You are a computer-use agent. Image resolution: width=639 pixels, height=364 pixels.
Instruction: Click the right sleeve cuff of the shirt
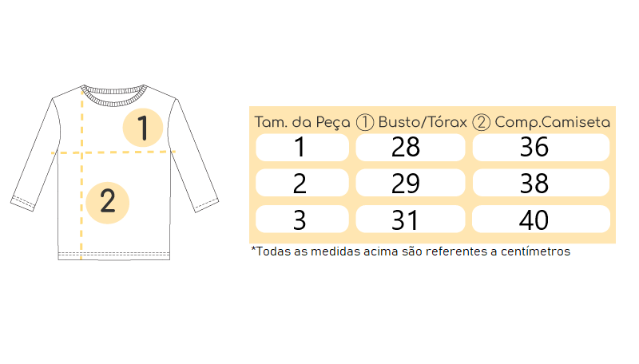pyautogui.click(x=207, y=204)
